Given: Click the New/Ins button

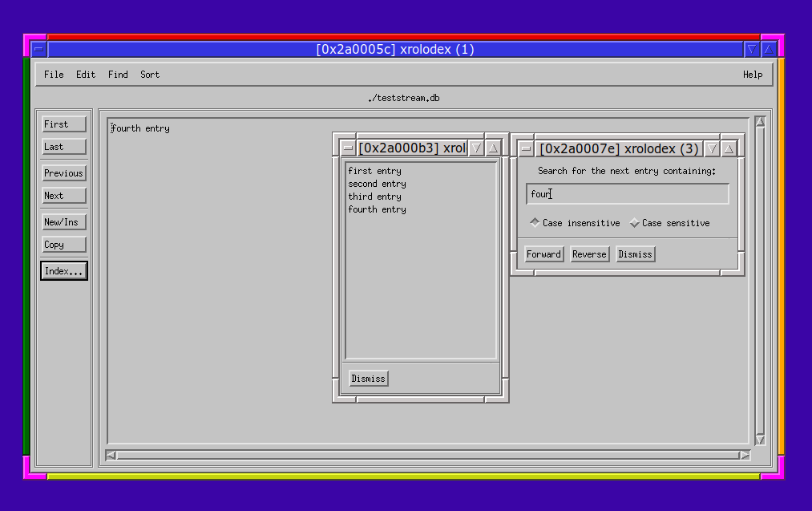Looking at the screenshot, I should tap(63, 222).
